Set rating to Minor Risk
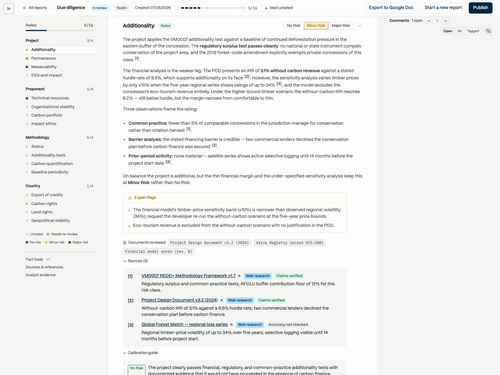 (316, 26)
